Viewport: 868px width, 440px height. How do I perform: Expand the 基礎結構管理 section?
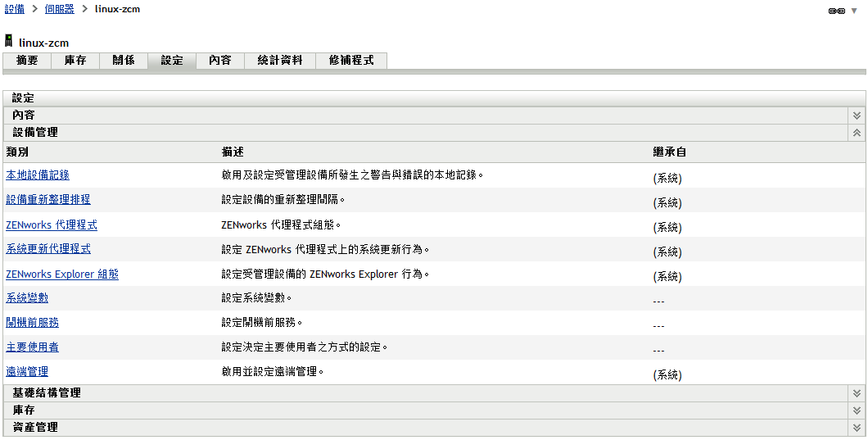tap(857, 393)
